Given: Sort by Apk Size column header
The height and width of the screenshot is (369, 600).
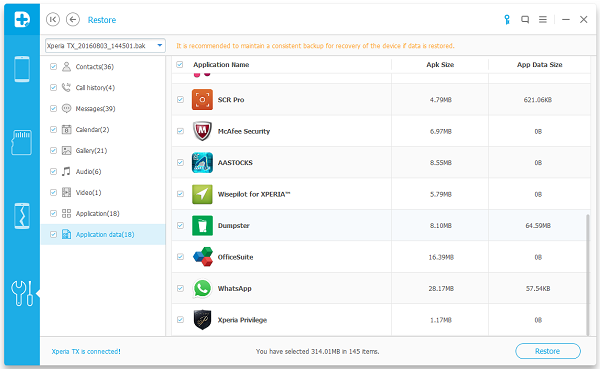Looking at the screenshot, I should click(x=440, y=65).
